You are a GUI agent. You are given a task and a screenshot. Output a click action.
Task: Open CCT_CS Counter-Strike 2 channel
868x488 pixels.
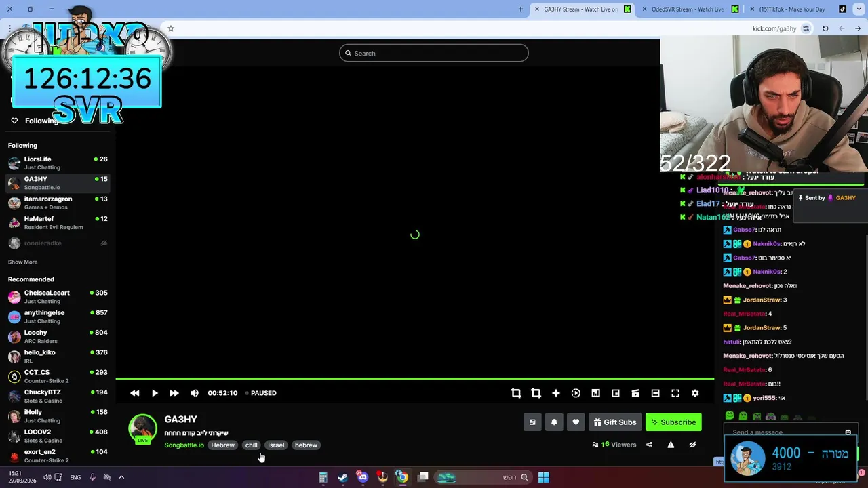pos(58,376)
